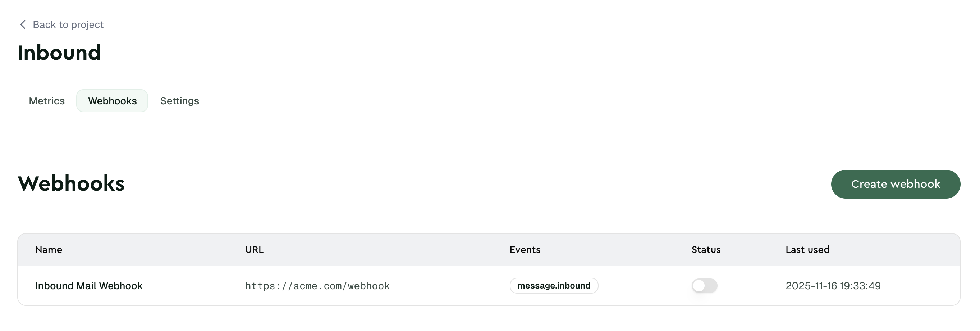The width and height of the screenshot is (980, 331).
Task: Select the Webhooks tab
Action: tap(112, 100)
